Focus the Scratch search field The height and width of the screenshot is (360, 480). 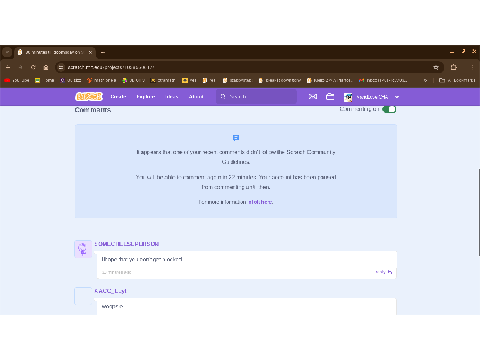[256, 96]
